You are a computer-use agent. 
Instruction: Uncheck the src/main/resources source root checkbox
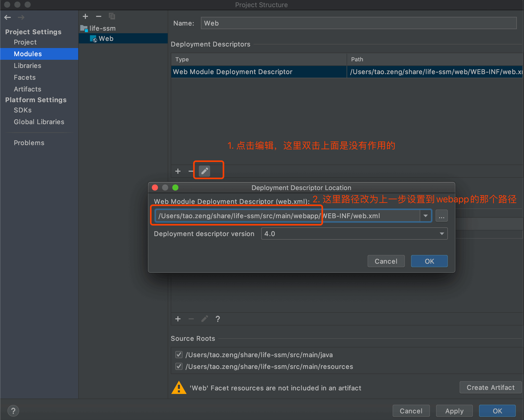[x=179, y=366]
